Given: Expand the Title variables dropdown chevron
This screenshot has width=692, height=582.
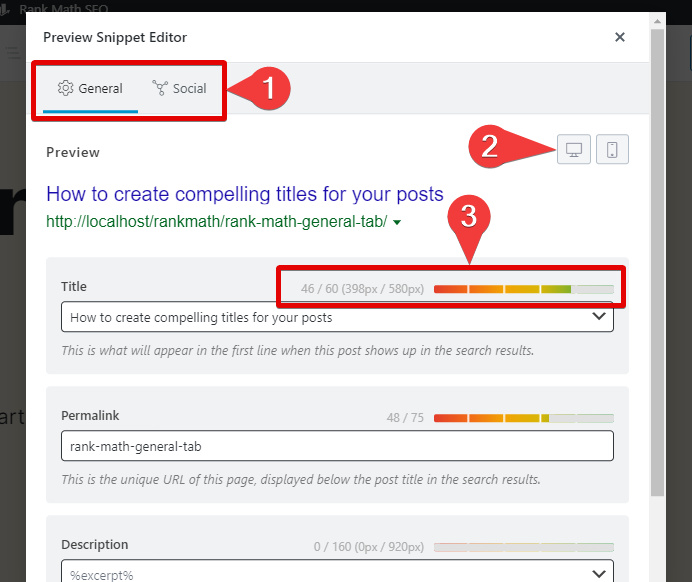Looking at the screenshot, I should 600,317.
